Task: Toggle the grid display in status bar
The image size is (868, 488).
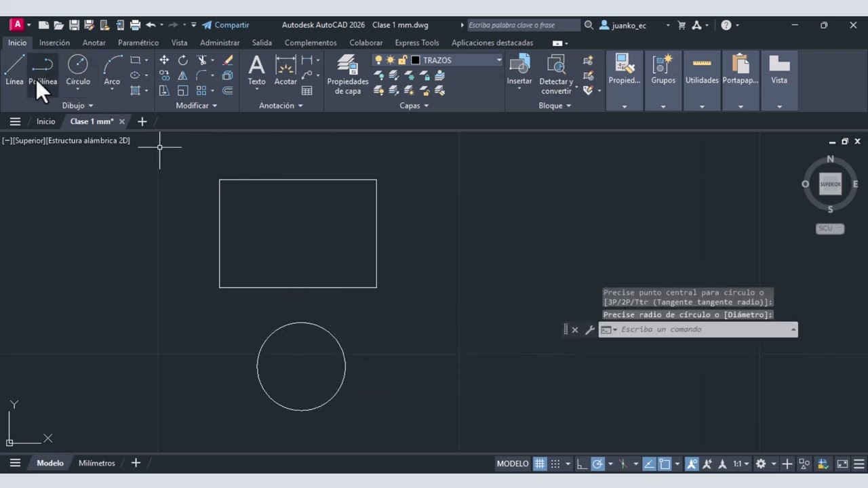Action: 540,464
